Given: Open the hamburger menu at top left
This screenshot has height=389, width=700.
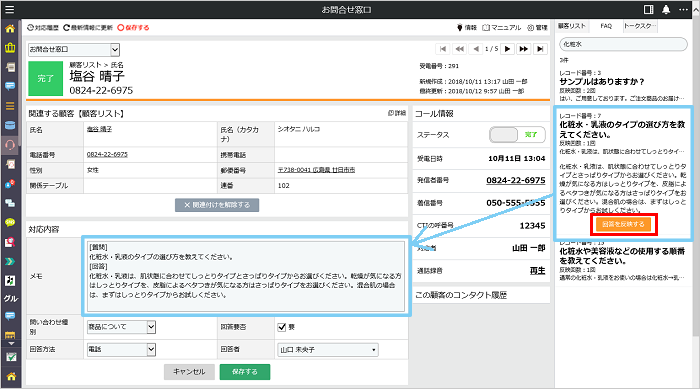Looking at the screenshot, I should [x=9, y=9].
